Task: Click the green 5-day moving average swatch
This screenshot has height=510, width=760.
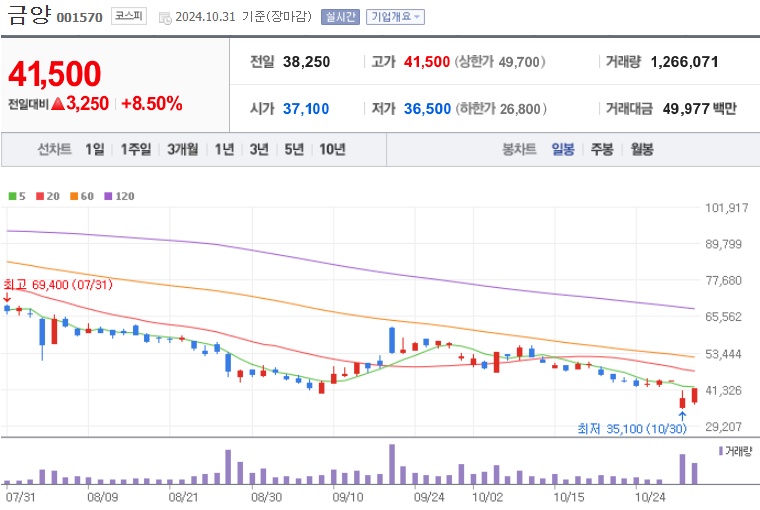Action: [x=13, y=196]
